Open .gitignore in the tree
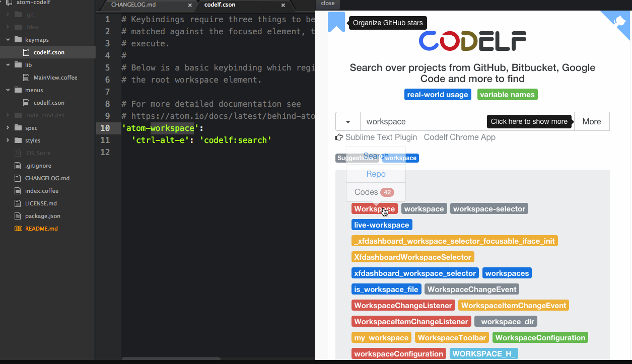Viewport: 632px width, 364px height. tap(38, 166)
